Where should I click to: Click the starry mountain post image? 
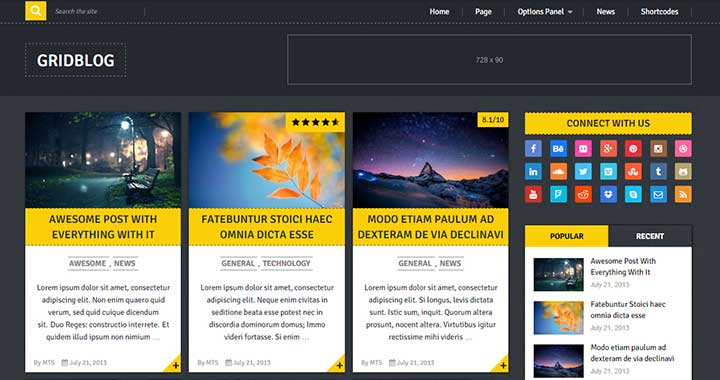coord(431,160)
